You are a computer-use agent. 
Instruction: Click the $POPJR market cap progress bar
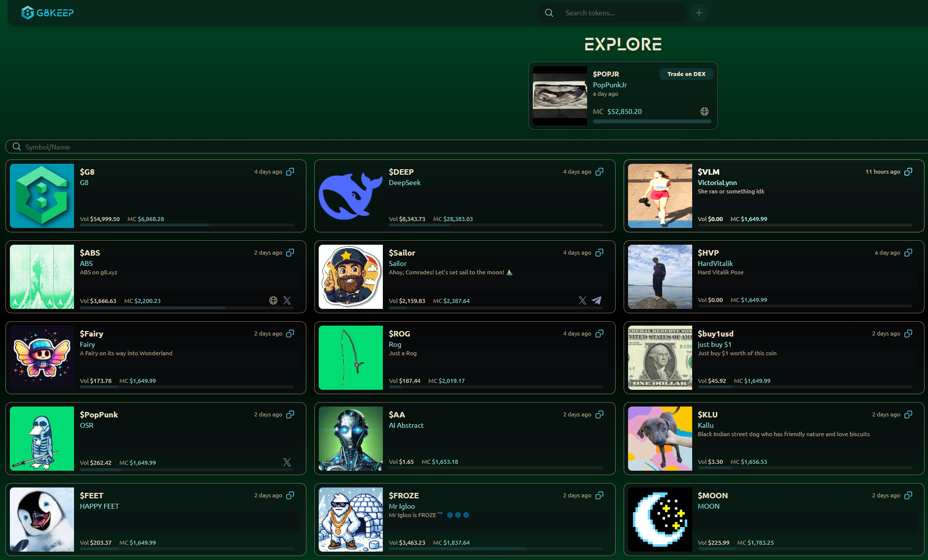point(652,121)
